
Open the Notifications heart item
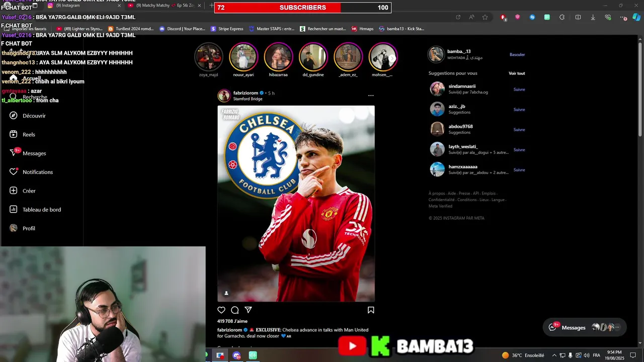[x=31, y=172]
